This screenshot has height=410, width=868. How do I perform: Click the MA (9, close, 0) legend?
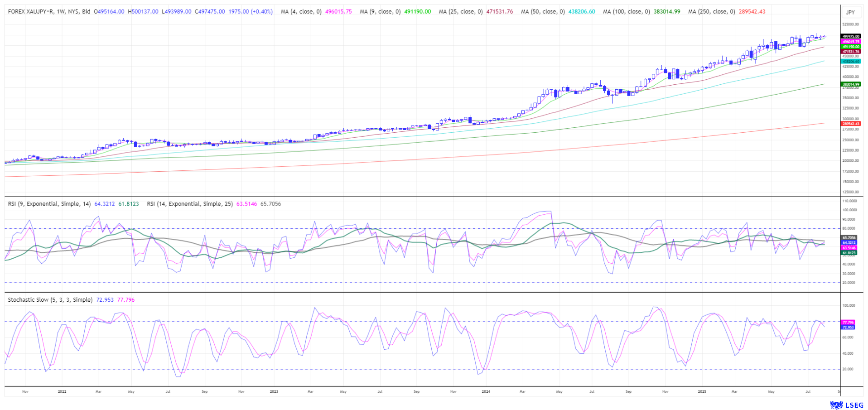(x=380, y=12)
